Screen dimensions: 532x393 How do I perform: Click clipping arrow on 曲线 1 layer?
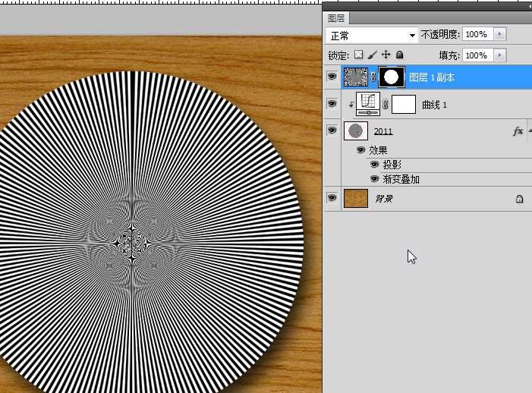351,105
